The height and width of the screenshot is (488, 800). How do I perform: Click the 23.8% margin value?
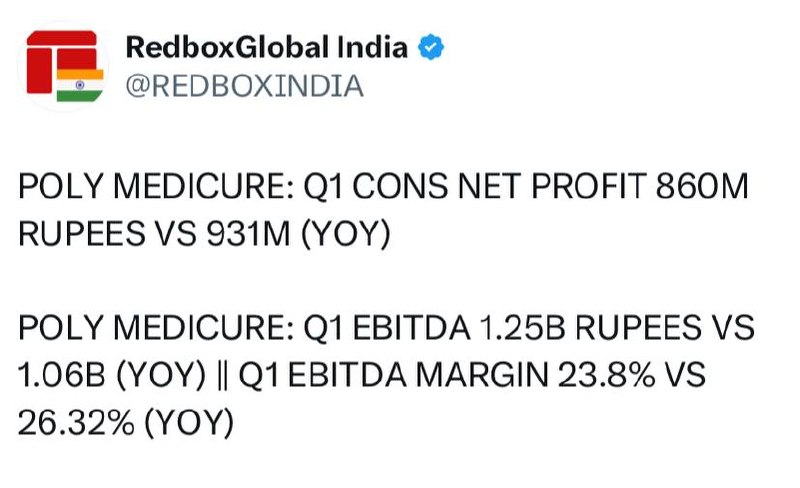click(607, 375)
